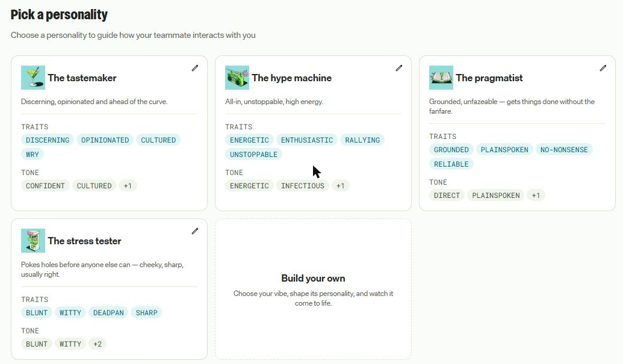This screenshot has width=623, height=364.
Task: Click the Pick a personality heading
Action: 59,14
